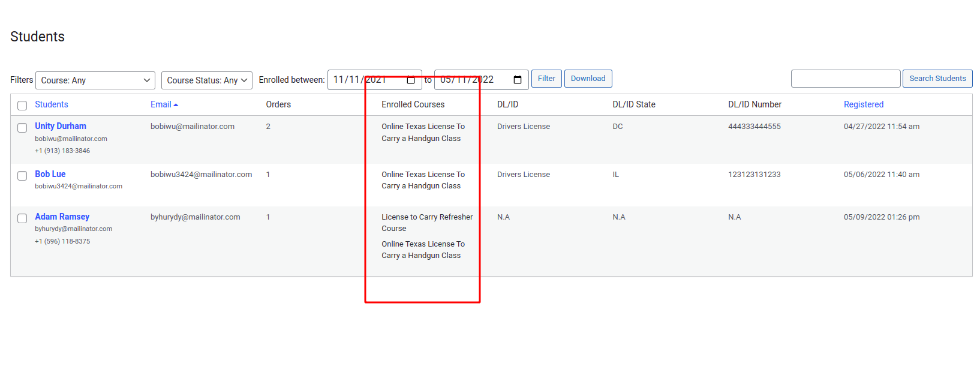Click the Download button
This screenshot has width=980, height=390.
588,79
